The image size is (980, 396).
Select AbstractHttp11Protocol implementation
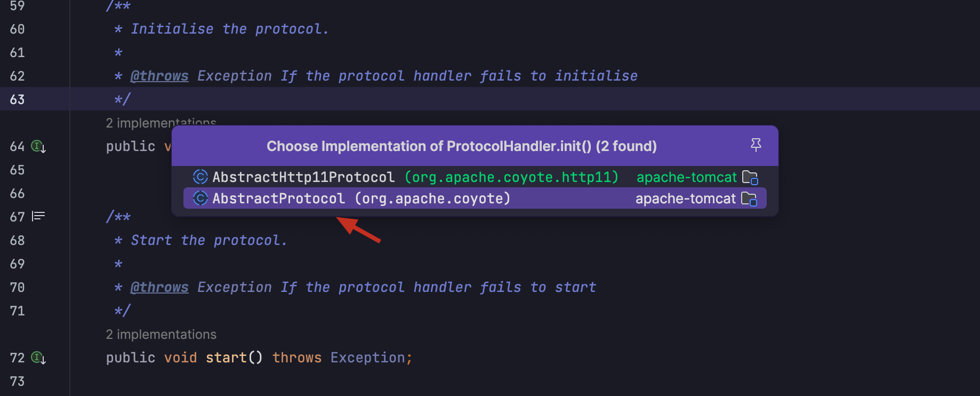pos(475,177)
